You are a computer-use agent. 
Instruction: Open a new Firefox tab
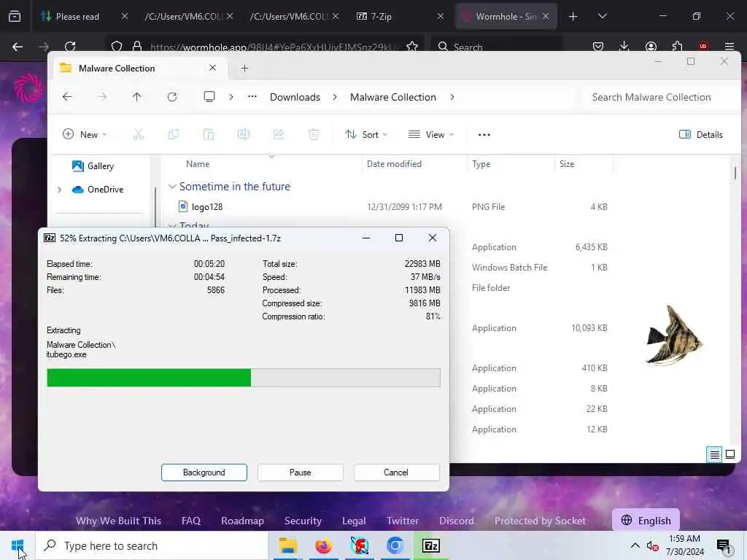click(573, 17)
